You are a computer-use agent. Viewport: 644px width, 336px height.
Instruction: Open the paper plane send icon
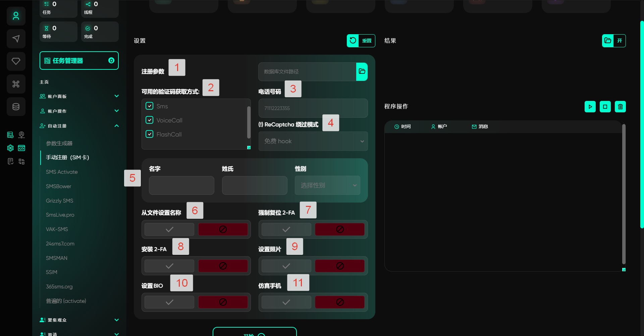tap(16, 39)
